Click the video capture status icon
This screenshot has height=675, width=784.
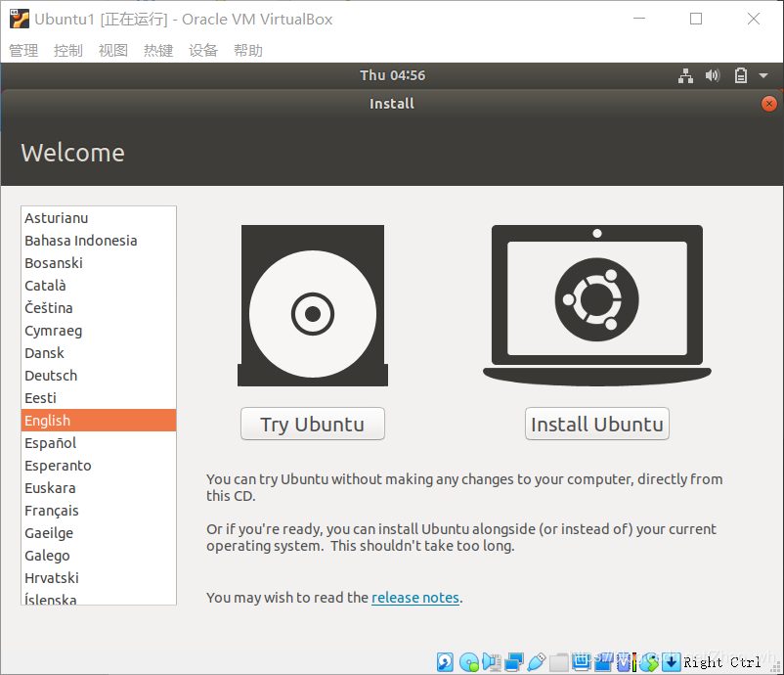tap(603, 662)
